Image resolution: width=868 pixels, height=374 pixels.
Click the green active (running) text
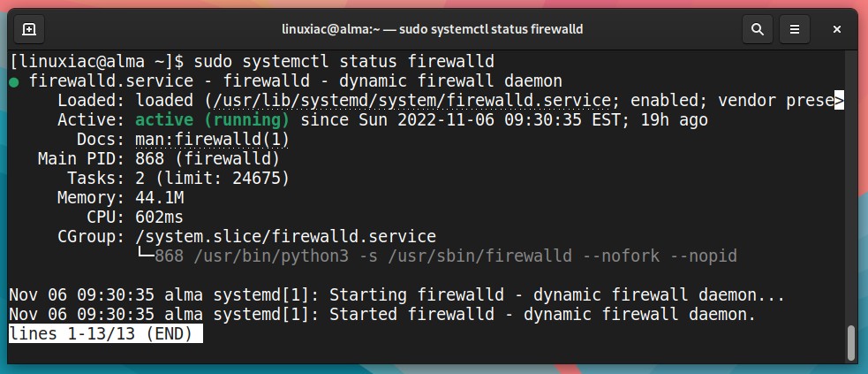point(212,119)
